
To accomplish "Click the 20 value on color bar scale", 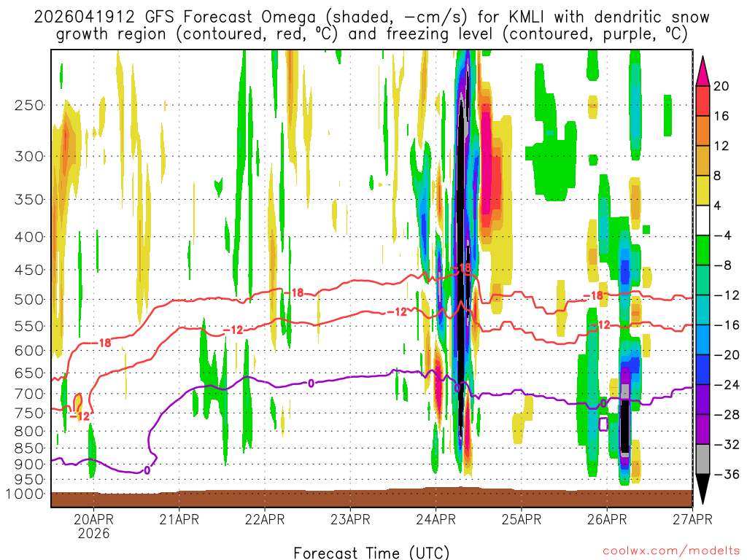I will (721, 86).
